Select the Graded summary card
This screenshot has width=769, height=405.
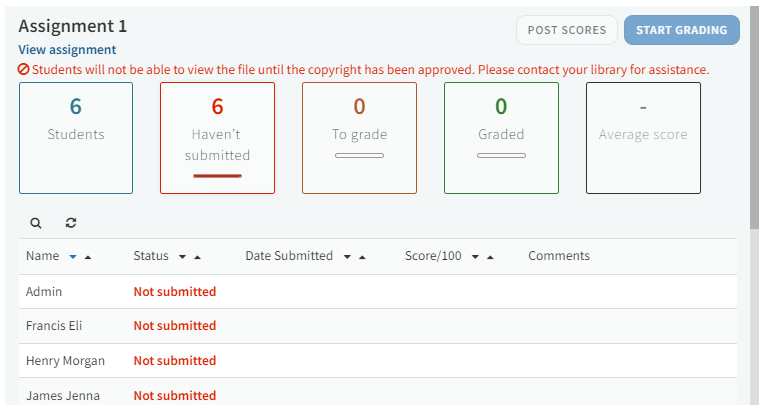(x=501, y=138)
